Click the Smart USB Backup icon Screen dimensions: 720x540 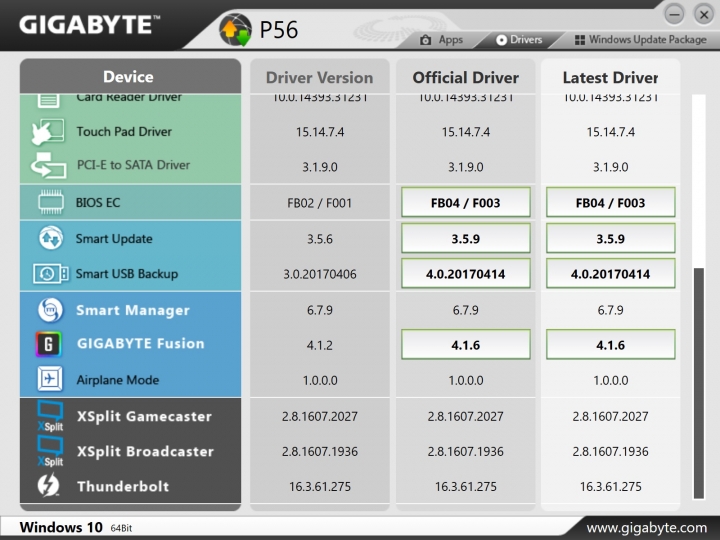click(x=51, y=274)
